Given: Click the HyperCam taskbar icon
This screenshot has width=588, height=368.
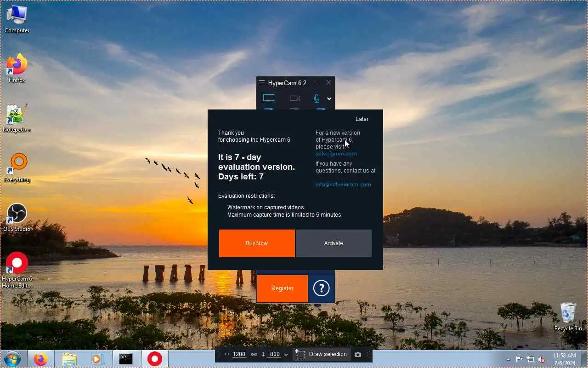Looking at the screenshot, I should click(155, 359).
